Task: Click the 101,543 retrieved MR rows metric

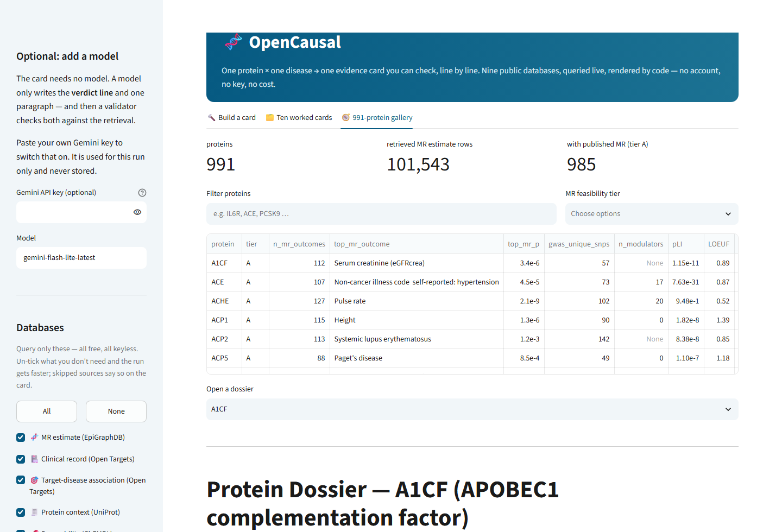Action: pos(418,164)
